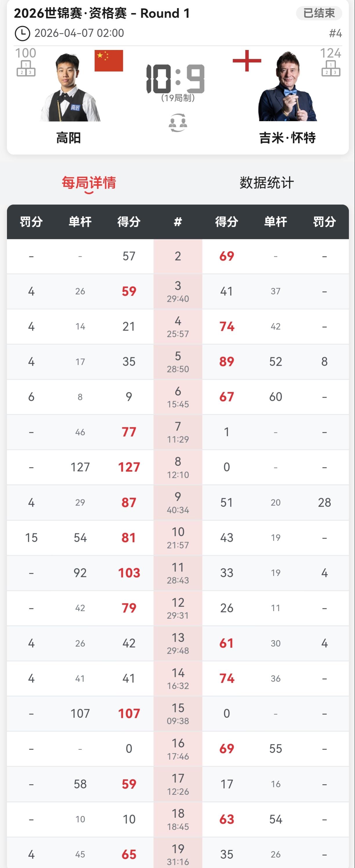Screen dimensions: 355x868
Task: Select frame 15 number cell
Action: 178,713
